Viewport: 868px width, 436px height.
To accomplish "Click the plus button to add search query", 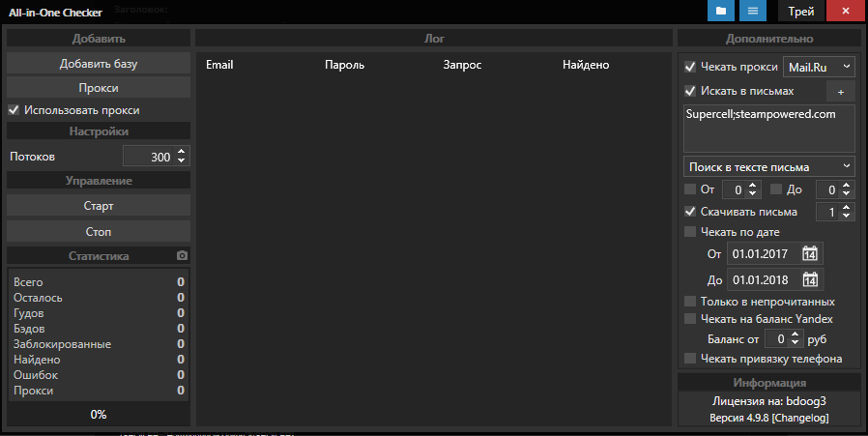I will point(840,91).
